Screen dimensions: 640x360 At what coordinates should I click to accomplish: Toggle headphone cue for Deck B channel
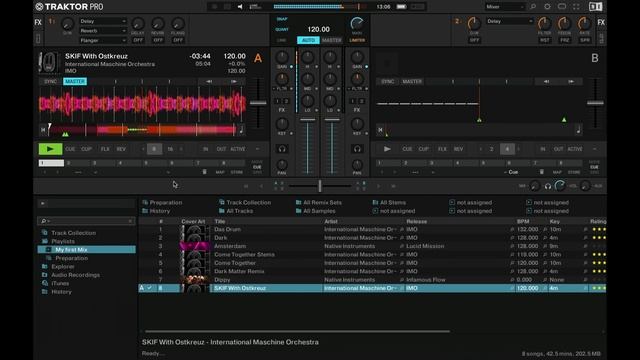click(357, 149)
